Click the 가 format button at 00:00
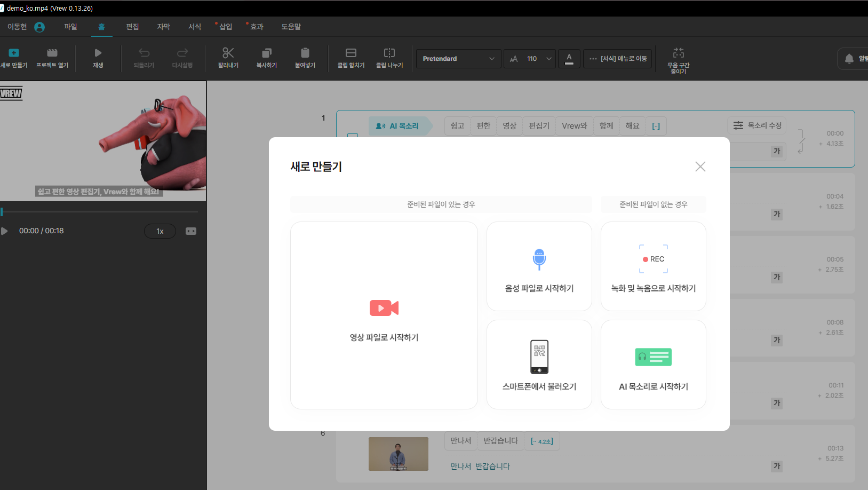This screenshot has height=490, width=868. pos(777,151)
